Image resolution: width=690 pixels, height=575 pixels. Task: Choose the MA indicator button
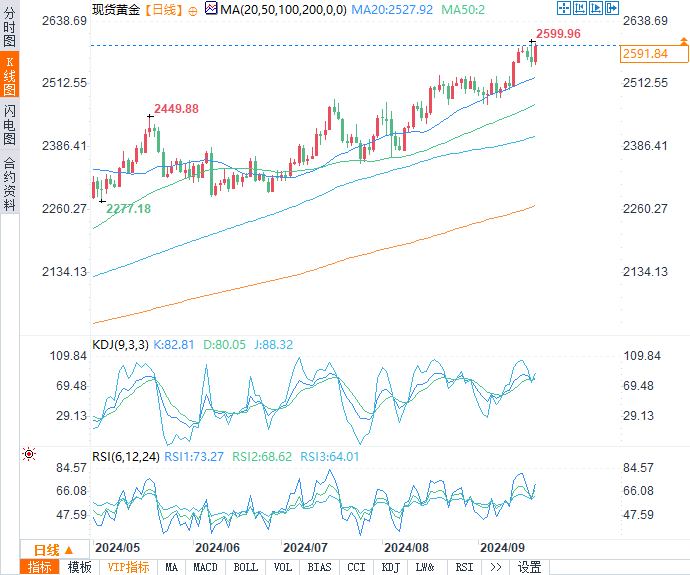tap(172, 567)
